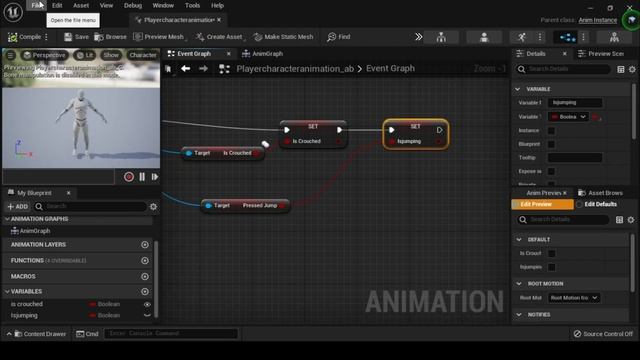Toggle Instance Editable checkbox
This screenshot has width=640, height=360.
pyautogui.click(x=551, y=131)
